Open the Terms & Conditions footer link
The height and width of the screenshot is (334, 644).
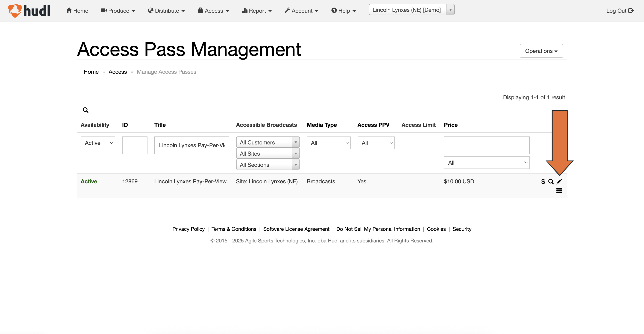234,229
